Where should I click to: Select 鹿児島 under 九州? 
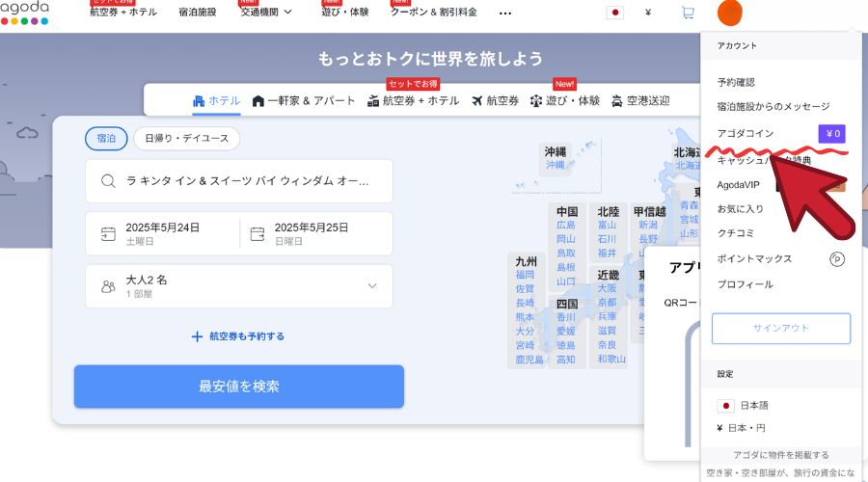(529, 360)
